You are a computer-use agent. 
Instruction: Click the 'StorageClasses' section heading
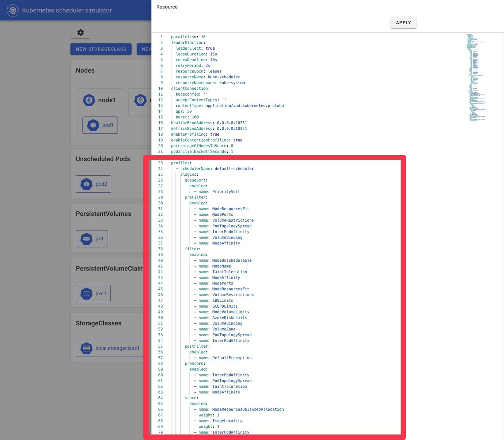pyautogui.click(x=99, y=323)
